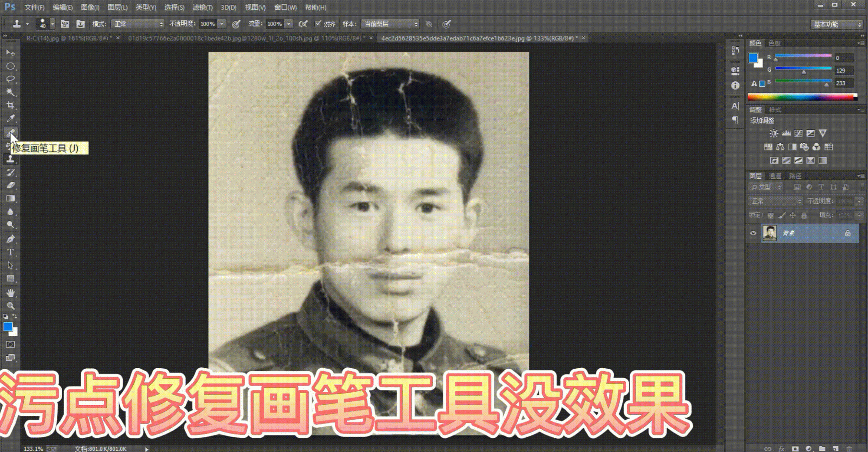The image size is (868, 452).
Task: Select the Hand tool
Action: [x=10, y=293]
